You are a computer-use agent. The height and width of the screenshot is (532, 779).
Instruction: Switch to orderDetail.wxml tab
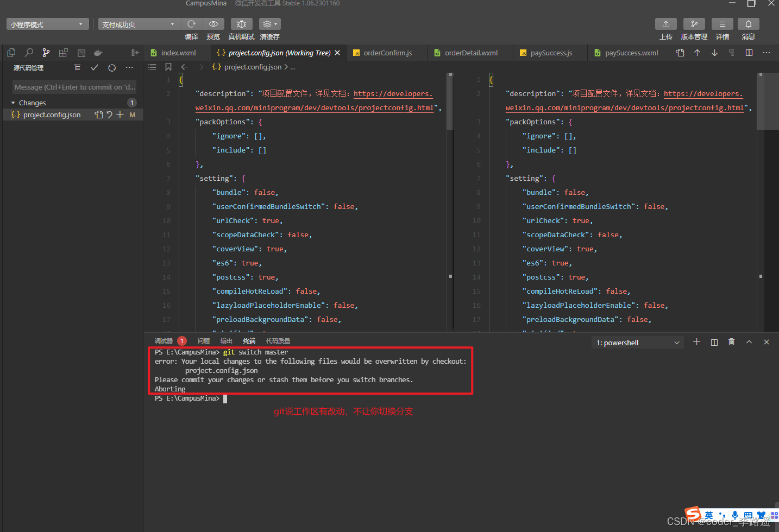(471, 53)
